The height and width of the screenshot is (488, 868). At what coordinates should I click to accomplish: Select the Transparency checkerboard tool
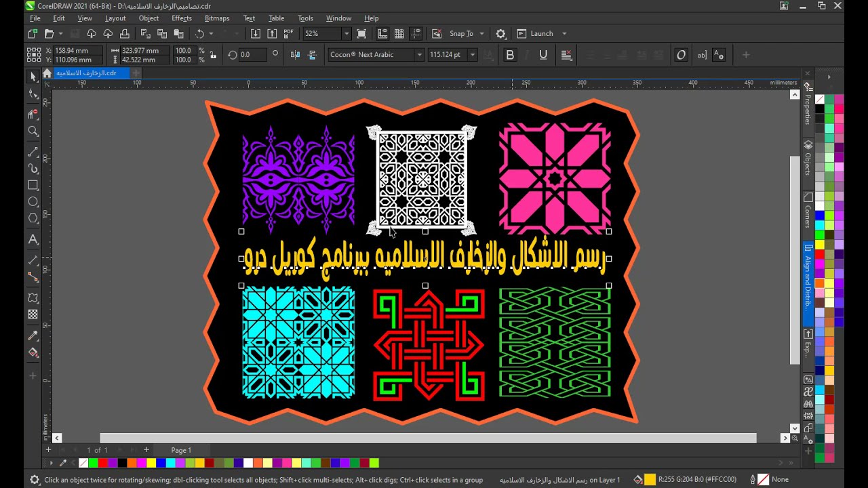point(33,314)
